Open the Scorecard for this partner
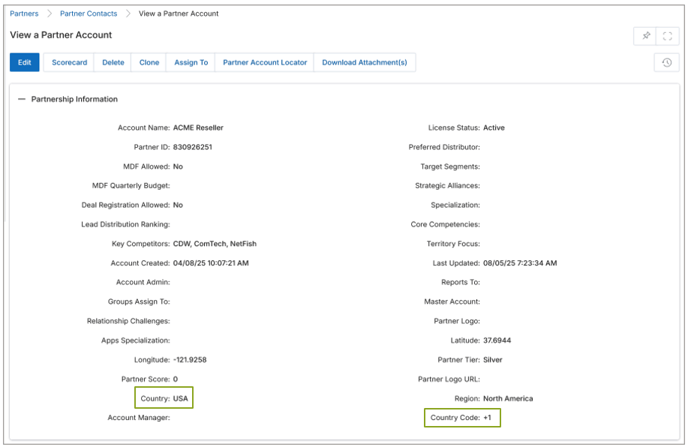 69,62
